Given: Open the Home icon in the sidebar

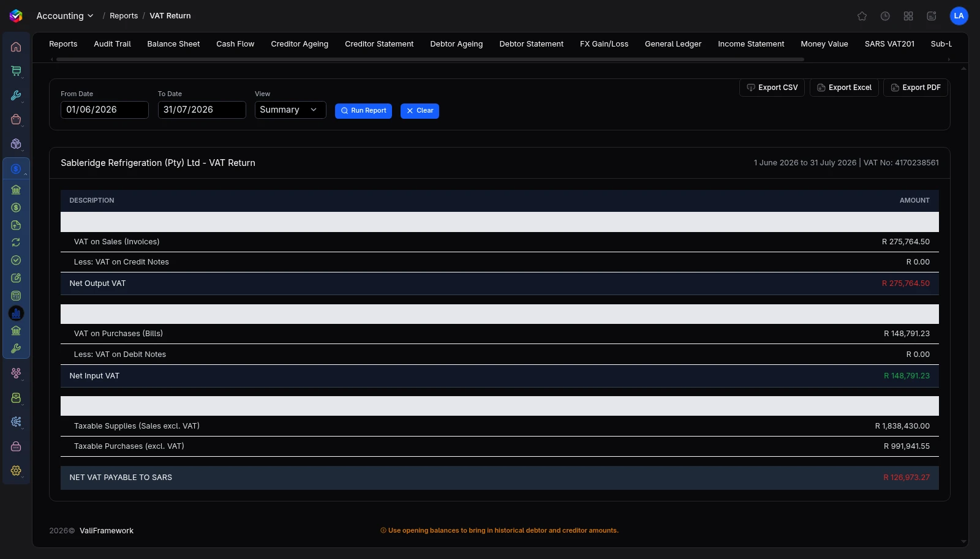Looking at the screenshot, I should pyautogui.click(x=16, y=47).
